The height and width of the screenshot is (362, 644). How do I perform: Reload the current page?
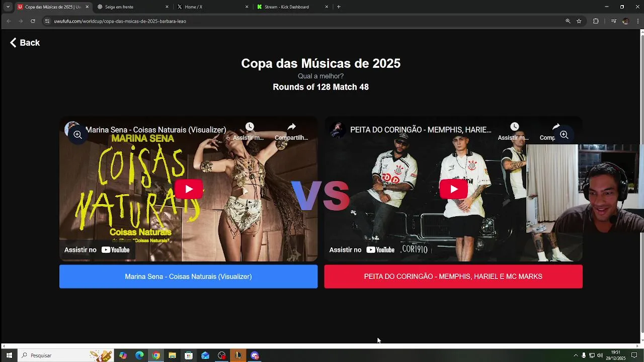33,21
